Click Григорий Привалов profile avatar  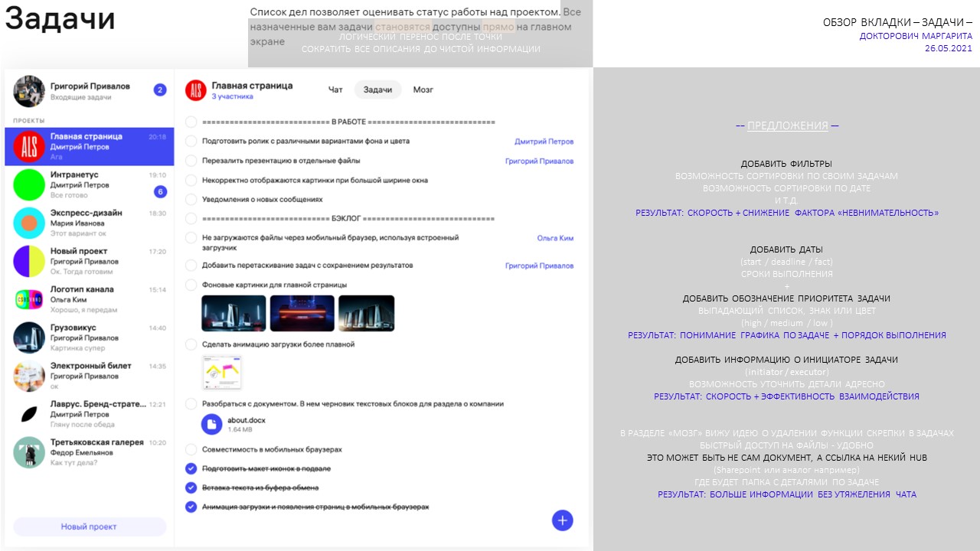tap(29, 91)
